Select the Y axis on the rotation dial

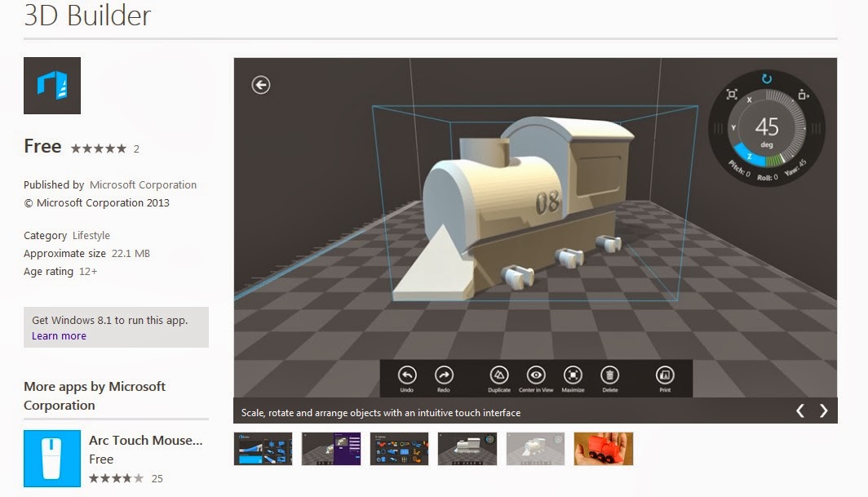pyautogui.click(x=733, y=126)
